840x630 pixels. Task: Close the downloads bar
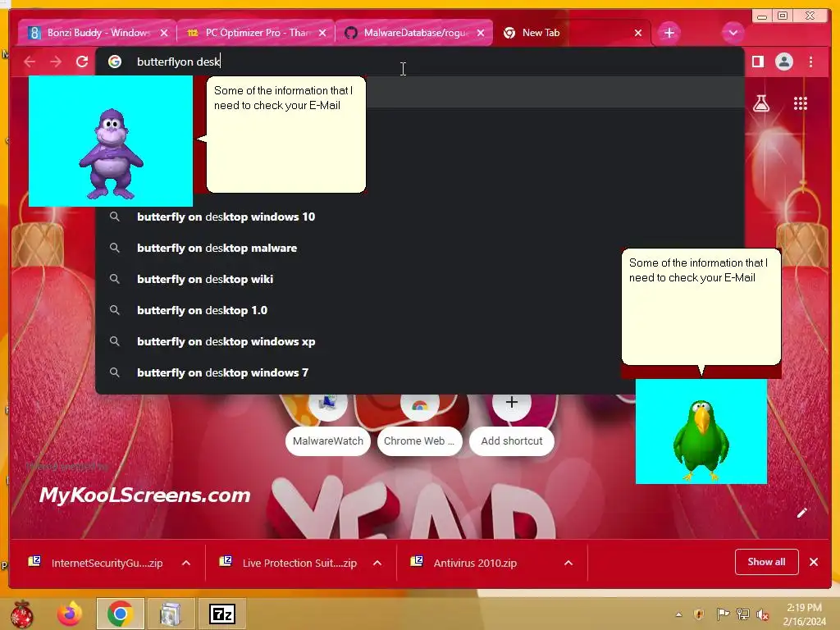click(x=814, y=562)
